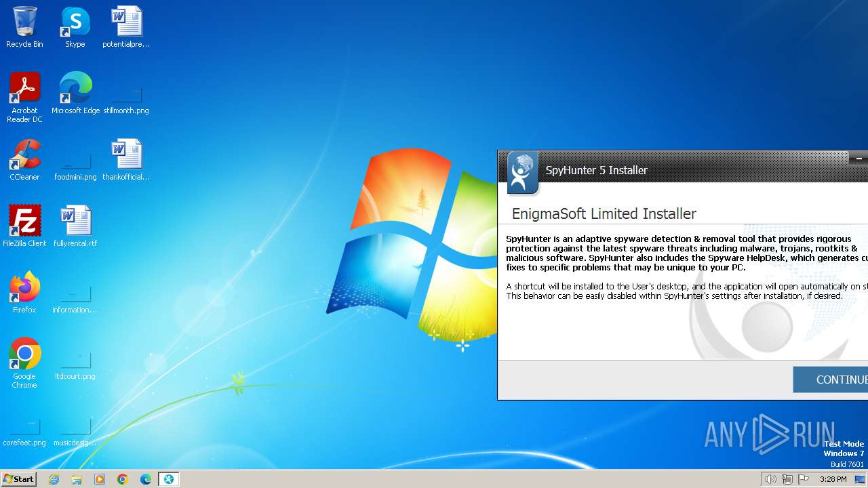Viewport: 868px width, 488px height.
Task: Click the SpyHunter logo in title bar
Action: (x=521, y=174)
